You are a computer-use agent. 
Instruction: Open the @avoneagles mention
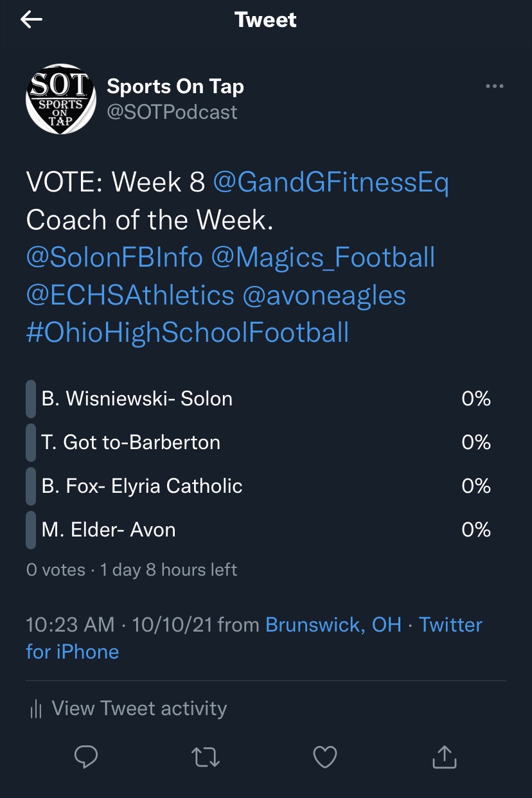point(324,296)
